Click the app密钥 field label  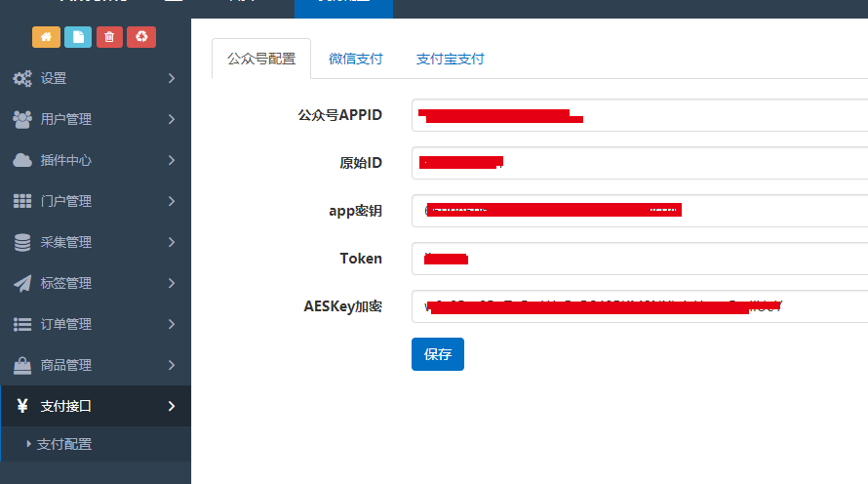[355, 211]
